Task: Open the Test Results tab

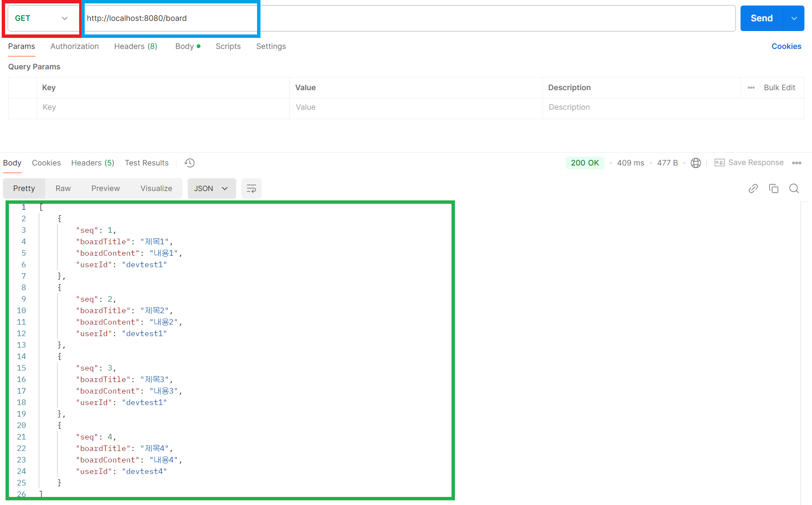Action: 147,163
